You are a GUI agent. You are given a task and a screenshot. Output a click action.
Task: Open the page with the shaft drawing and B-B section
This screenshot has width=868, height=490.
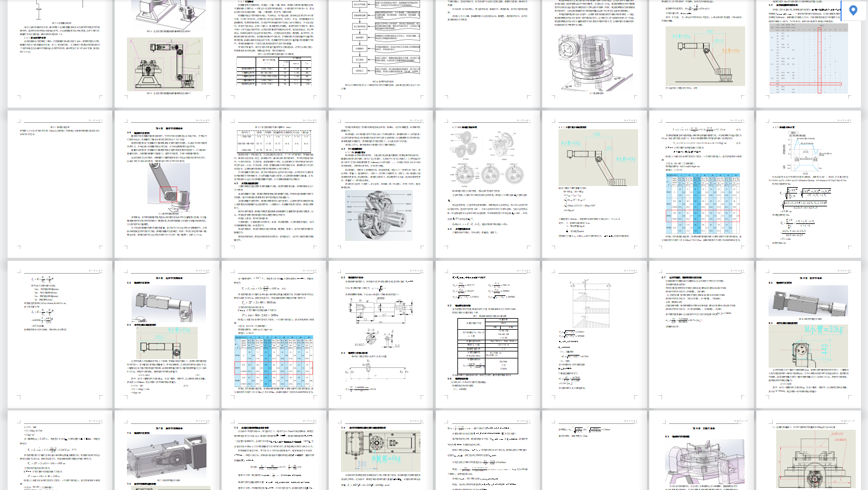[381, 334]
